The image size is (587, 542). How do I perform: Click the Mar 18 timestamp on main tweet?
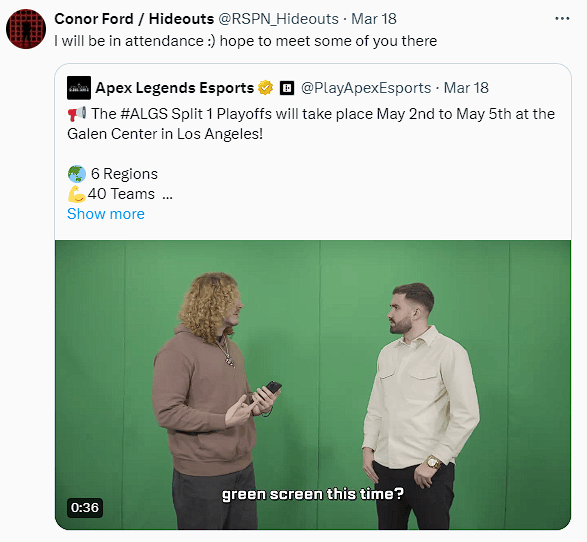(374, 19)
